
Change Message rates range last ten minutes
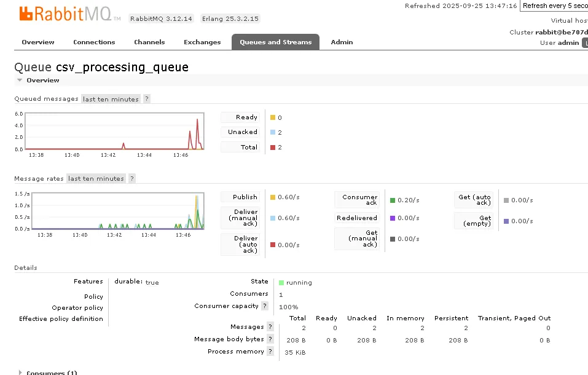[96, 178]
